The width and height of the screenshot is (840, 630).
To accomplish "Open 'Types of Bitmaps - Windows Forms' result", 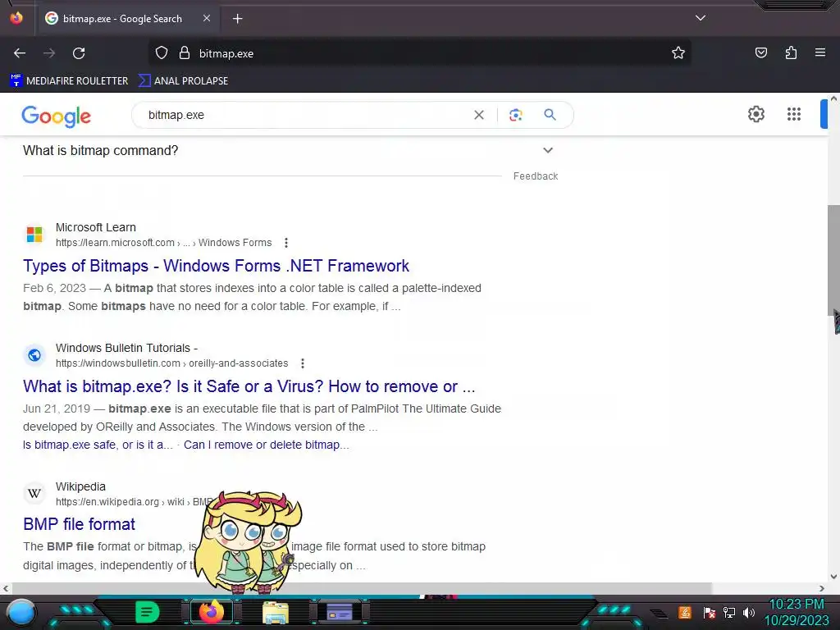I will pyautogui.click(x=216, y=266).
